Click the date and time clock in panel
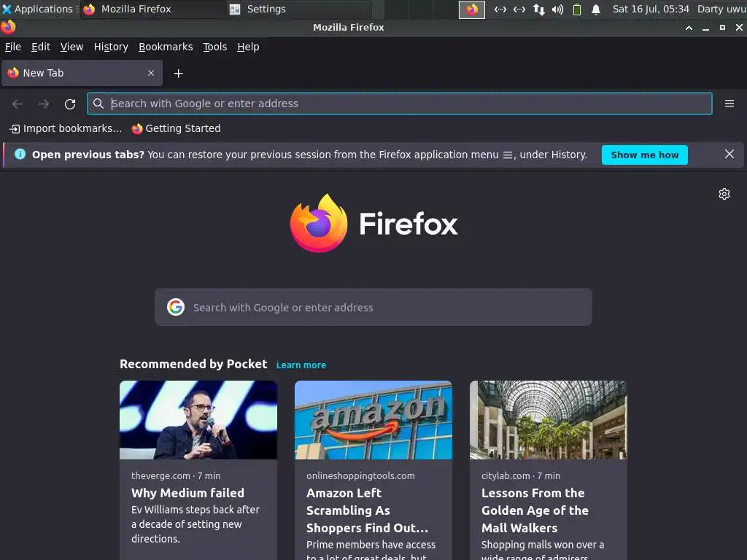Screen dimensions: 747x560 coord(651,9)
